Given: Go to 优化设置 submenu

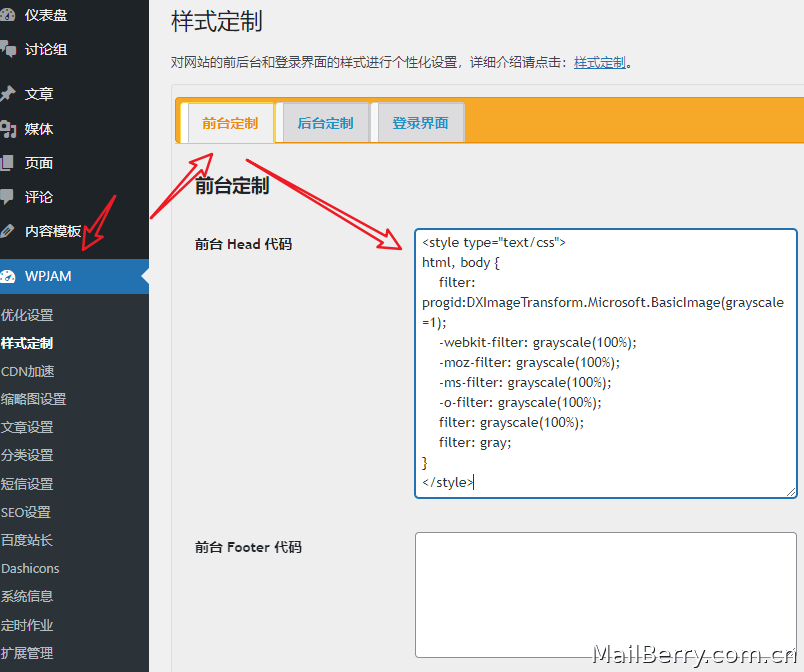Looking at the screenshot, I should tap(27, 315).
